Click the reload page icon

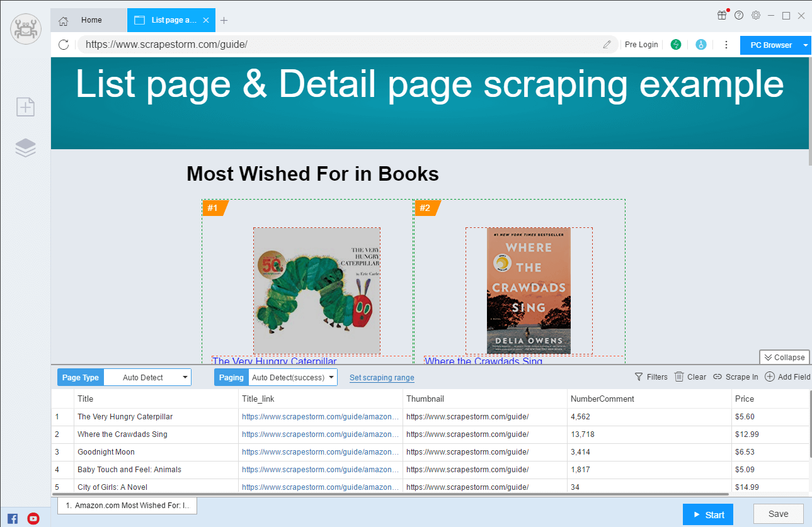coord(63,45)
